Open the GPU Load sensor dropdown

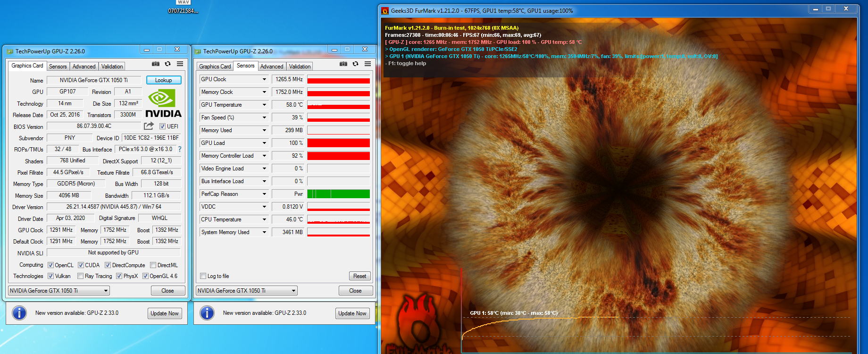264,143
